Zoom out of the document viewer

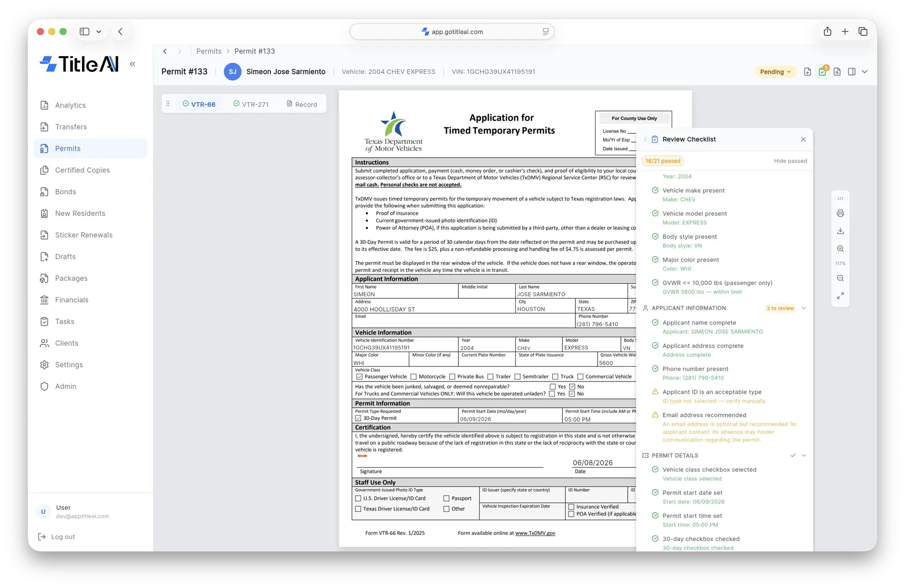(840, 278)
